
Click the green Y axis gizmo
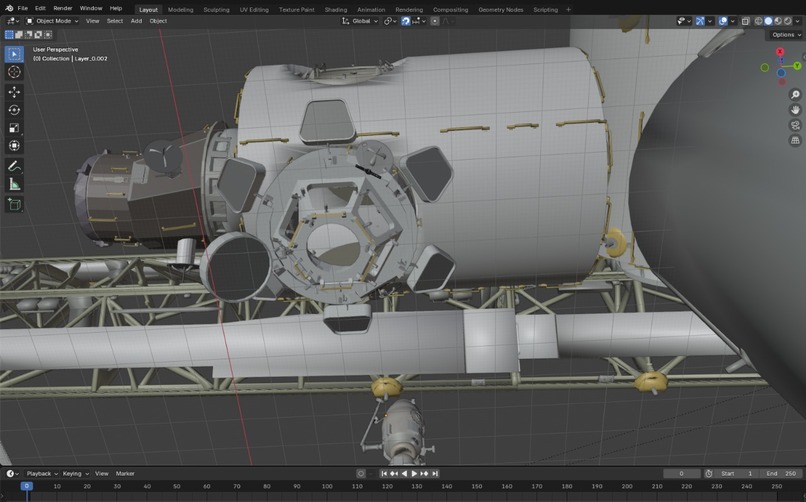pyautogui.click(x=797, y=66)
